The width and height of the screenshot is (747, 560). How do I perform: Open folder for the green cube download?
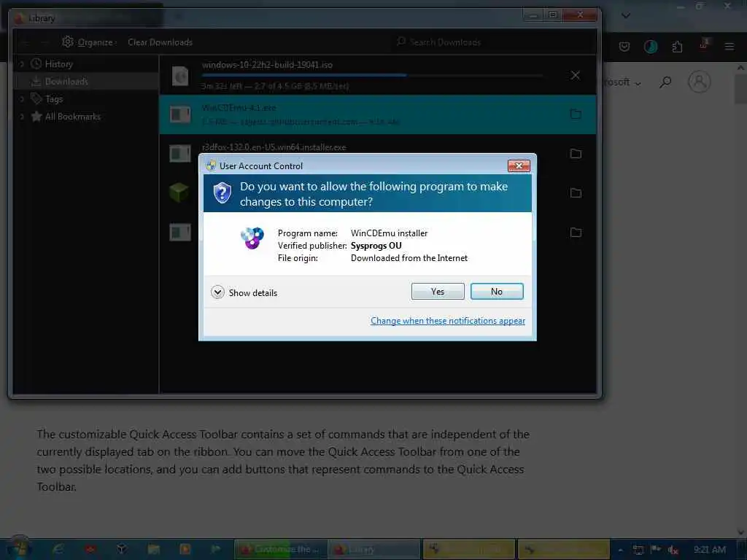coord(576,192)
